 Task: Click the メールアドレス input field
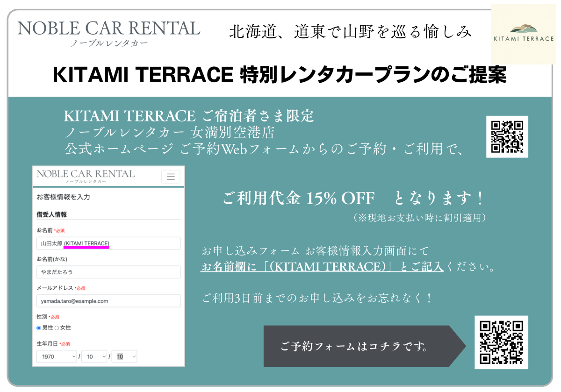[108, 301]
